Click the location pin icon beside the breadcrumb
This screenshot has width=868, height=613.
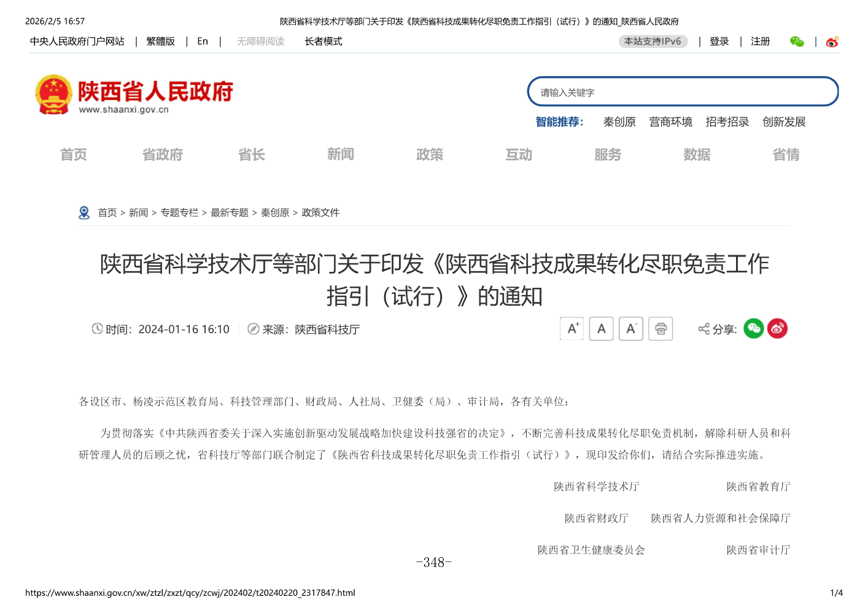84,212
